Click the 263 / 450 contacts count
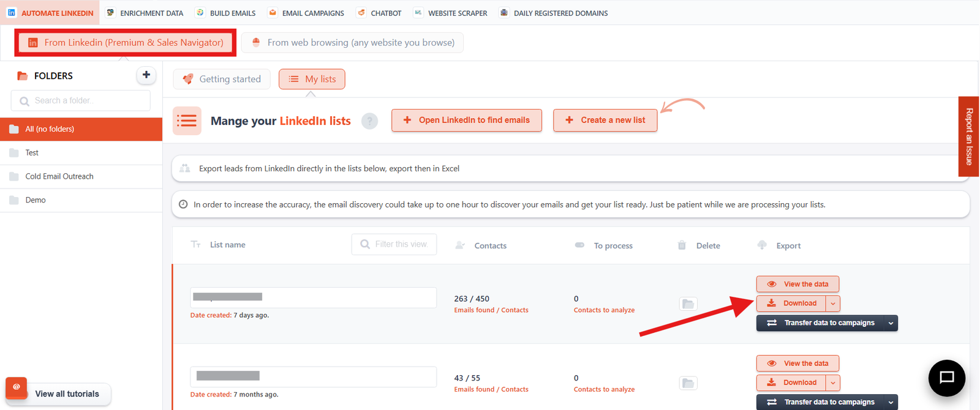The width and height of the screenshot is (980, 410). tap(472, 299)
